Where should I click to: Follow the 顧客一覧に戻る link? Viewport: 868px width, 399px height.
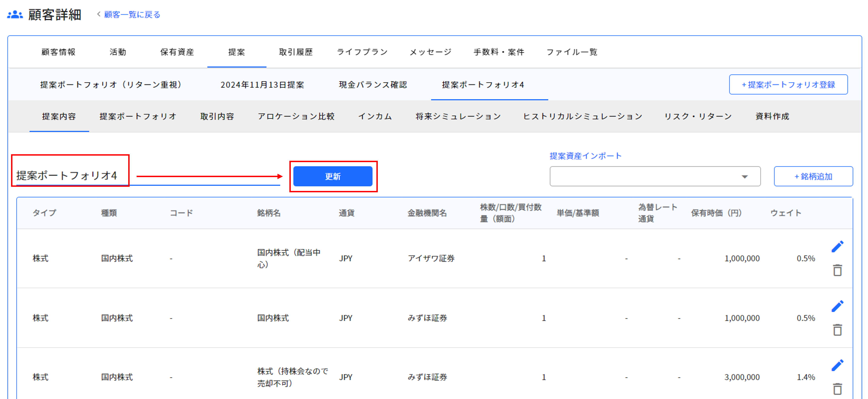tap(132, 14)
